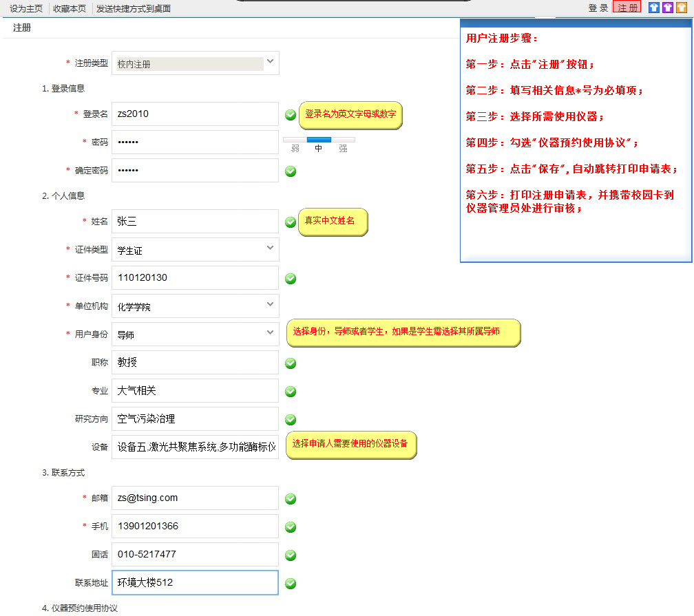Click the green checkmark beside 联系地址 field

pos(291,583)
